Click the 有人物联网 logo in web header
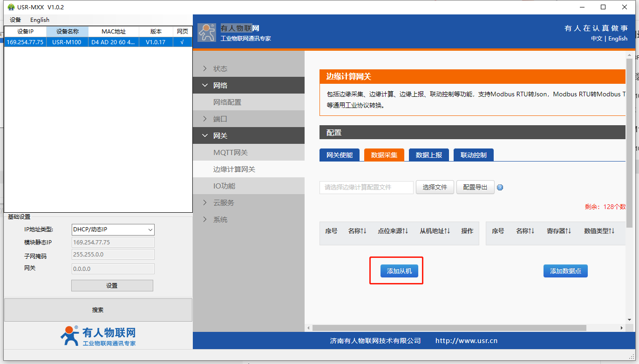The width and height of the screenshot is (639, 364). click(x=207, y=33)
